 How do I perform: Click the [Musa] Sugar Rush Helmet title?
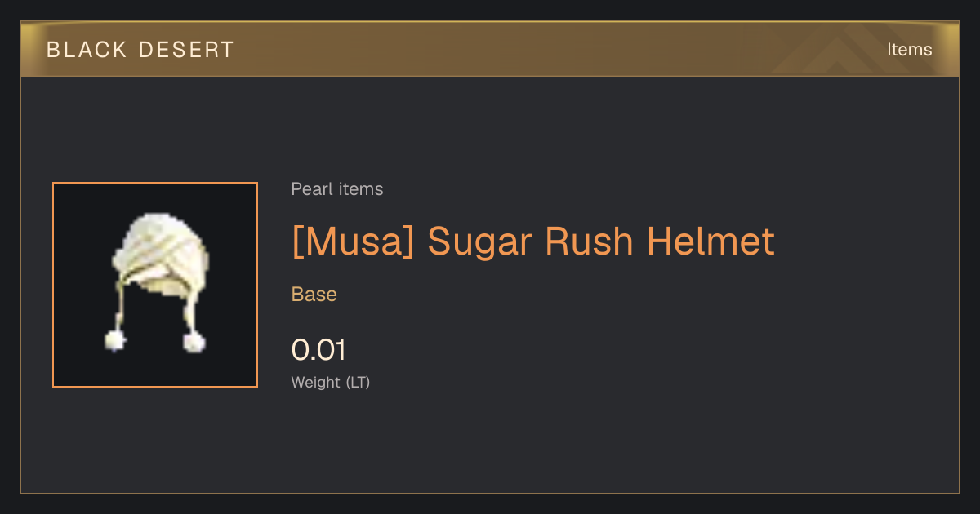point(533,241)
